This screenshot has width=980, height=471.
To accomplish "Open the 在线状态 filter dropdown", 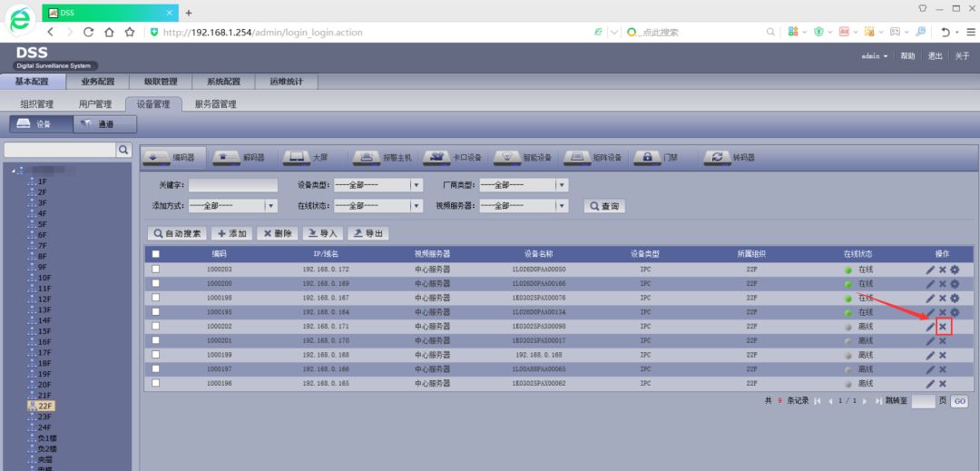I will 377,205.
